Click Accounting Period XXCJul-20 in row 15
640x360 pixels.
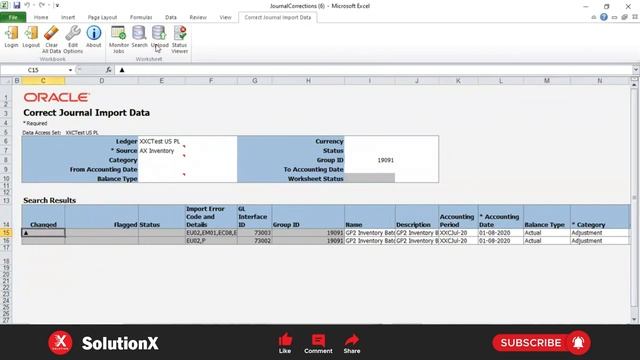click(458, 233)
